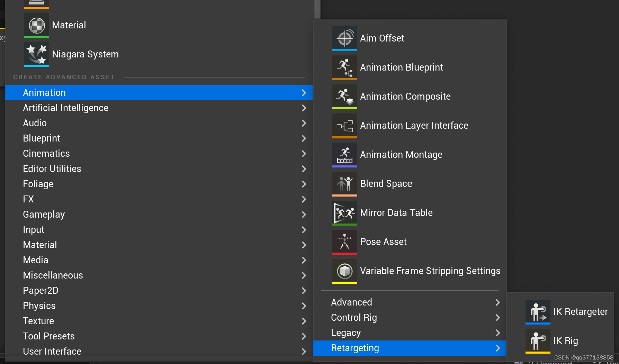619x364 pixels.
Task: Expand arrow next to Cinematics
Action: pos(304,154)
